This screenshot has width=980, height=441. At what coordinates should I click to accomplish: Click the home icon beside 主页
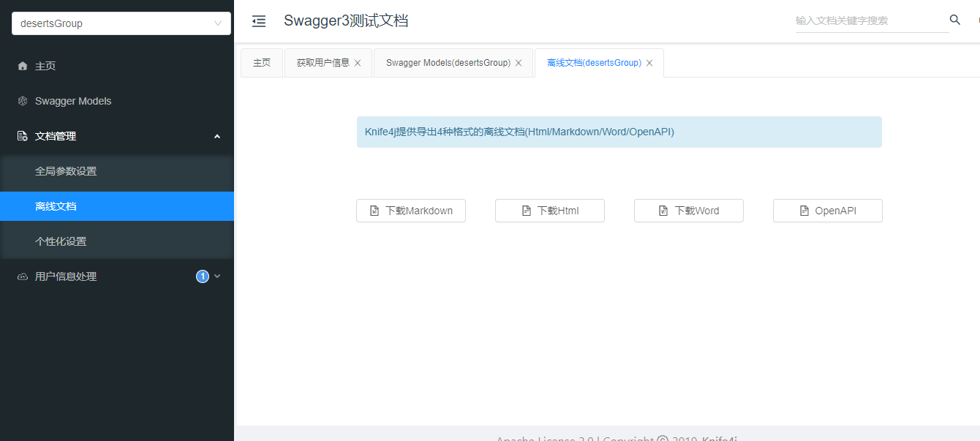pyautogui.click(x=23, y=66)
